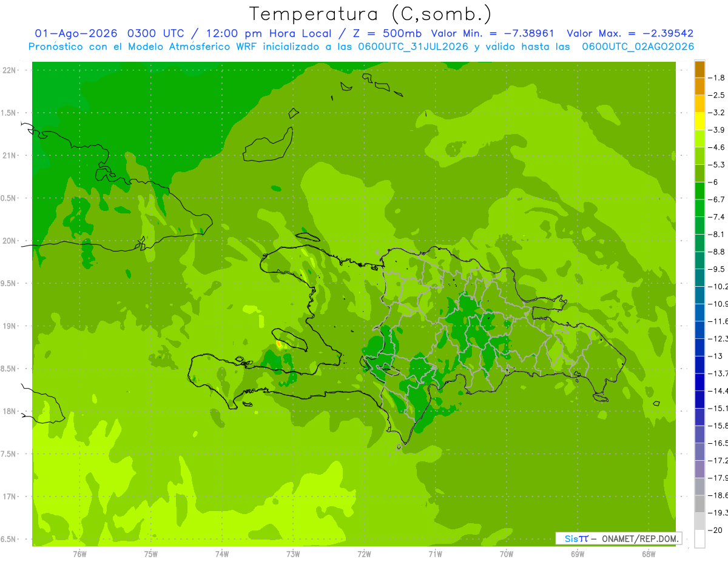The image size is (728, 562).
Task: Click the '76W' longitude label
Action: (79, 554)
